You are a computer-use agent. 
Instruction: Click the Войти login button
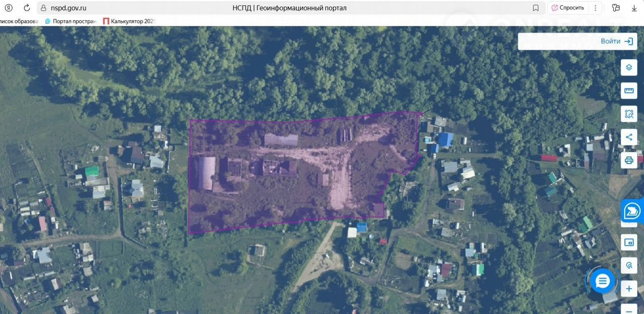tap(616, 41)
